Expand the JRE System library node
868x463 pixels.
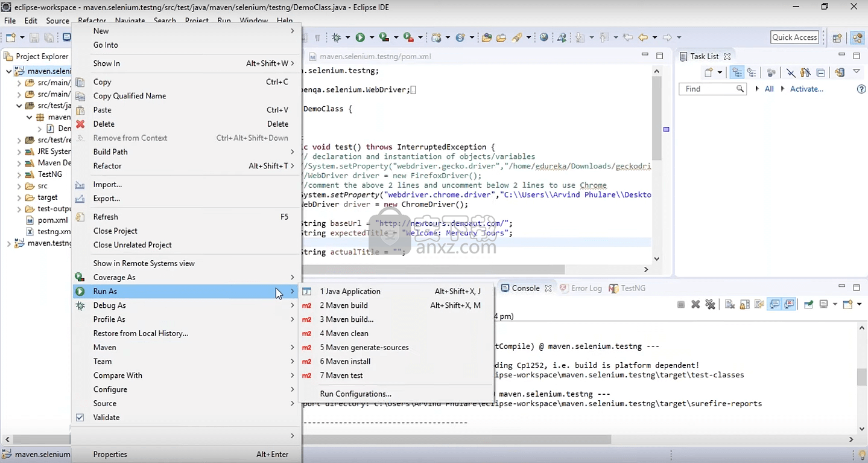(x=19, y=152)
